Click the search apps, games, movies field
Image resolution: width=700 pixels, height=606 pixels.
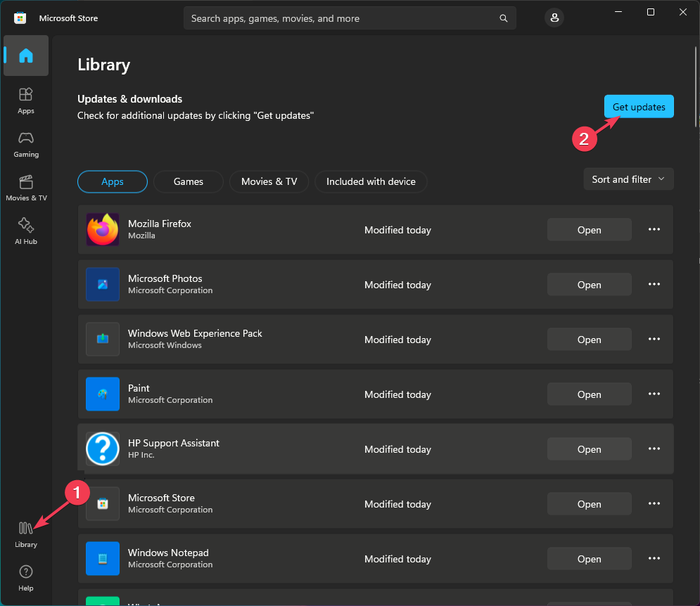[350, 18]
